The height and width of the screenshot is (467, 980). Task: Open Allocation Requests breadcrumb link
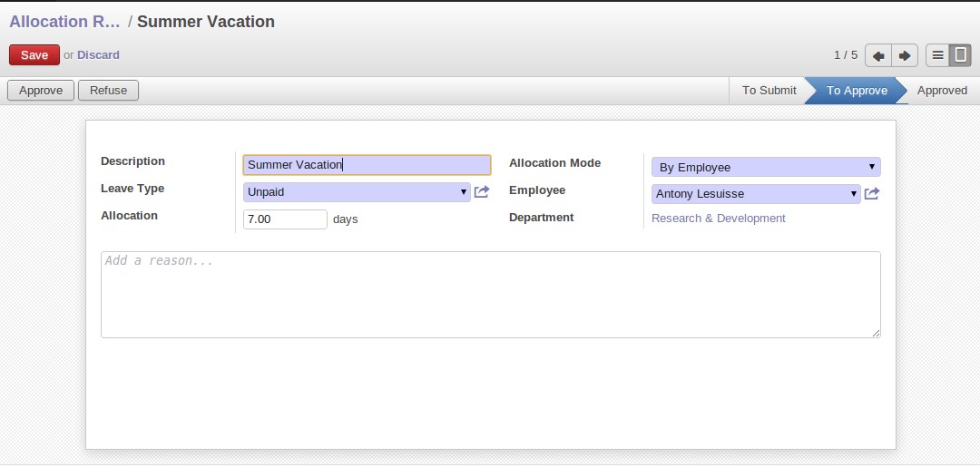tap(64, 21)
